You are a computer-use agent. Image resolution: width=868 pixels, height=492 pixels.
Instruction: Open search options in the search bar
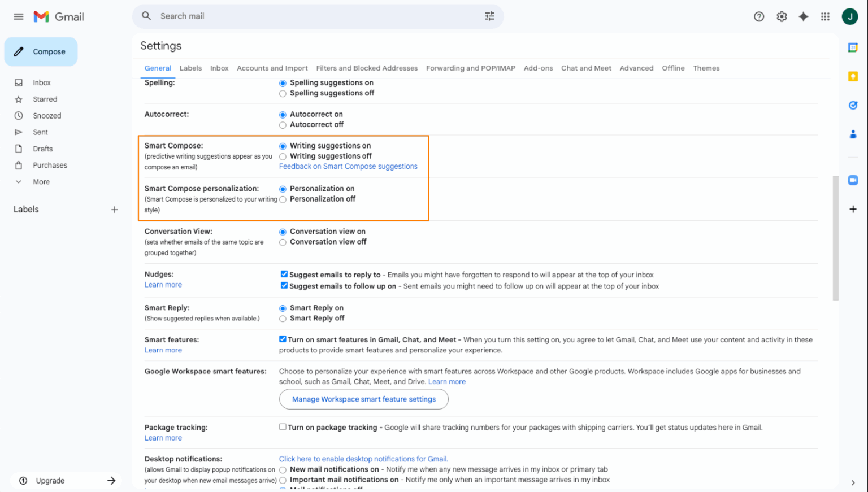click(489, 16)
